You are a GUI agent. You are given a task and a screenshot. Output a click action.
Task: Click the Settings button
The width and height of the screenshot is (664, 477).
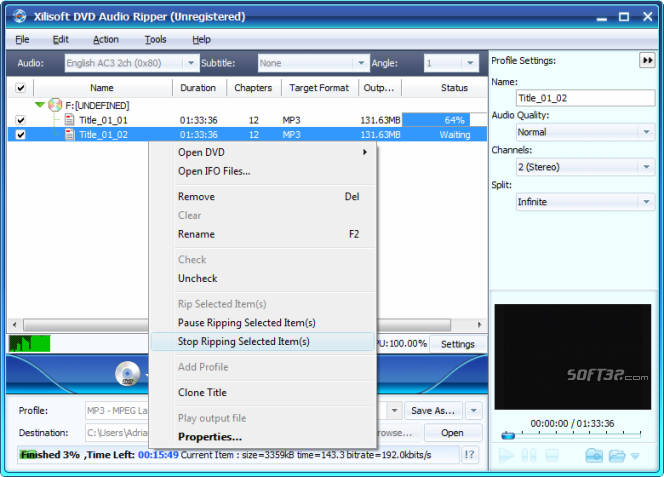[457, 344]
